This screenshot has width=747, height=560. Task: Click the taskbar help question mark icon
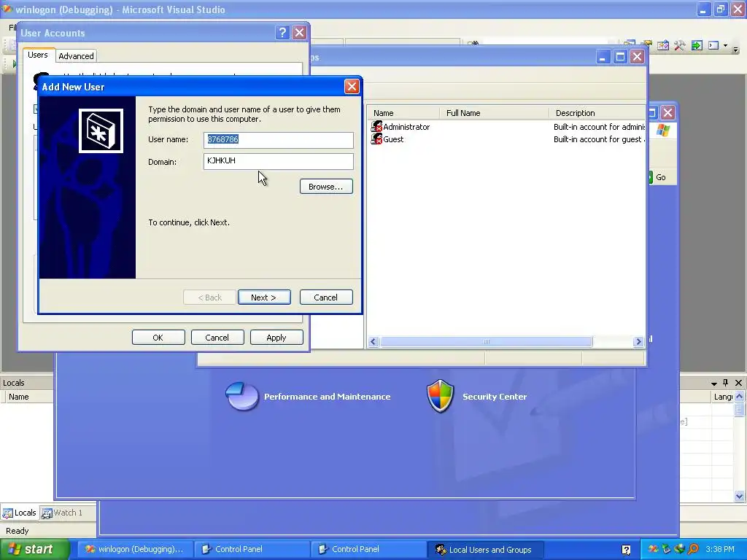pos(627,550)
